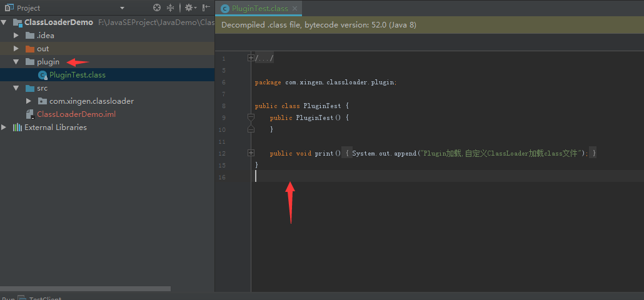Collapse the plugin folder arrow
The height and width of the screenshot is (300, 644).
(16, 61)
